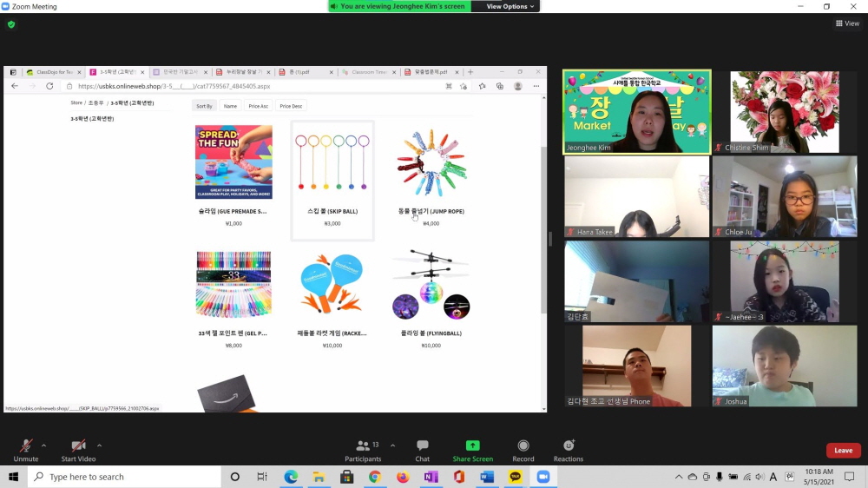The width and height of the screenshot is (868, 488).
Task: Expand audio options arrow next to Unmute
Action: (x=44, y=445)
